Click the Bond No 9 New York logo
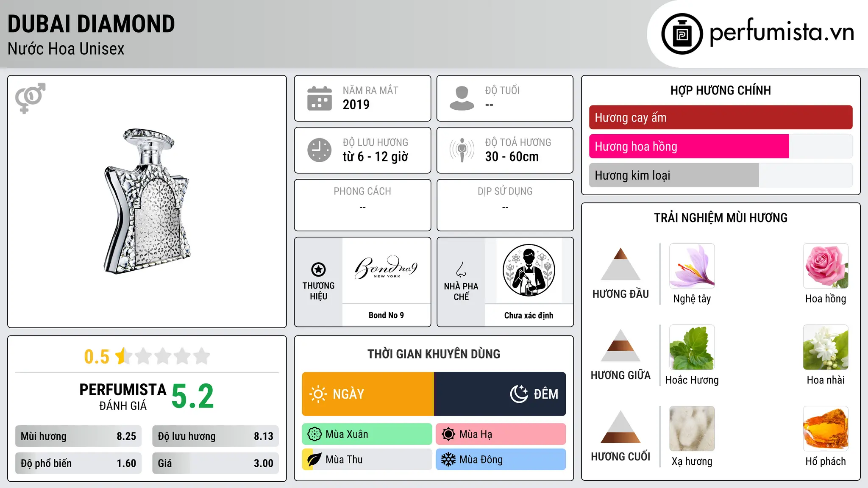This screenshot has height=488, width=868. coord(386,268)
